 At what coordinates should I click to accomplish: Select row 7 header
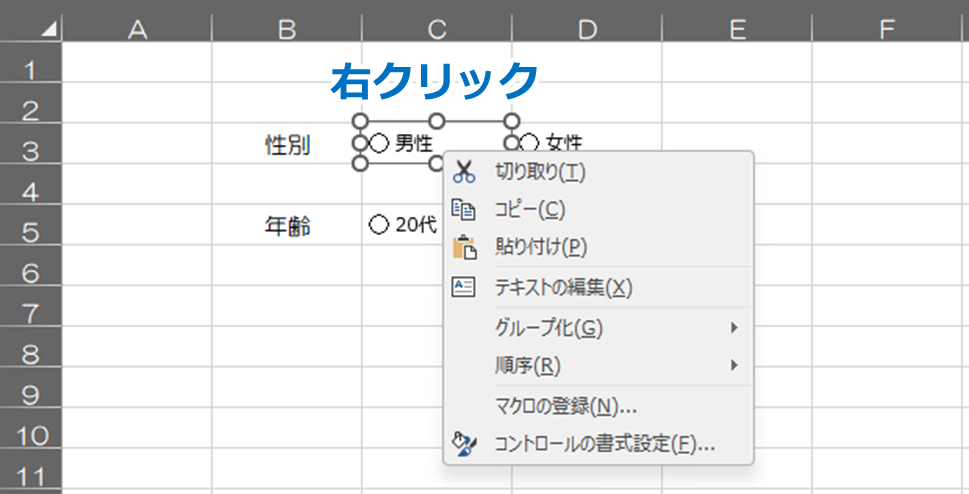30,314
